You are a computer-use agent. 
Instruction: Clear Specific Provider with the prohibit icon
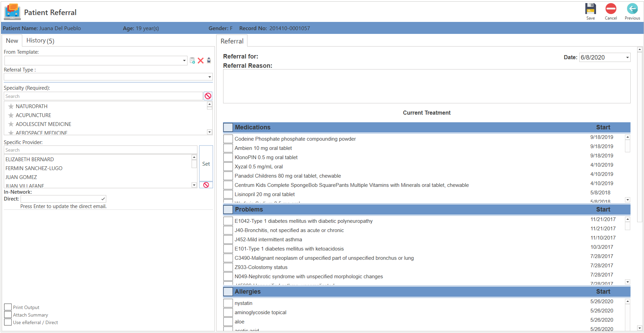206,185
